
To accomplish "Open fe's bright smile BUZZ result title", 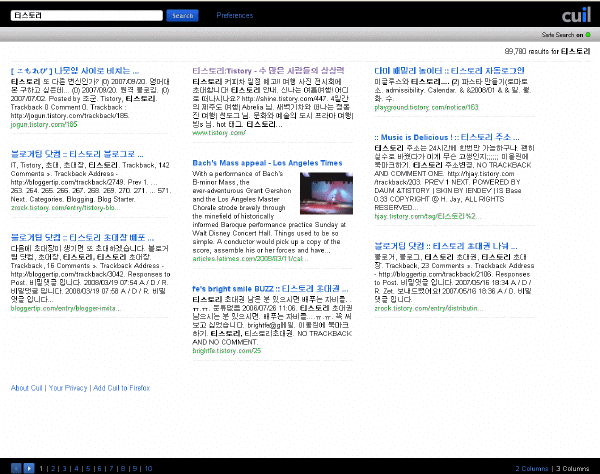I will pos(270,288).
